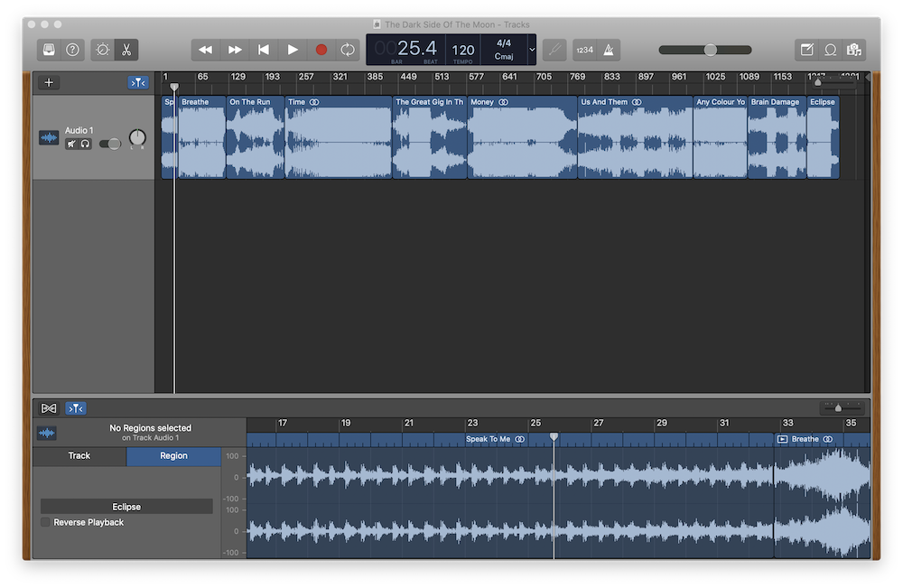Select the On The Run region
This screenshot has width=903, height=588.
point(256,137)
